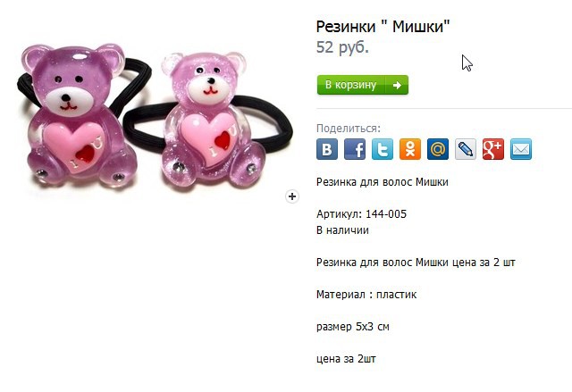
Task: Click the left bear in the photo
Action: pos(79,117)
